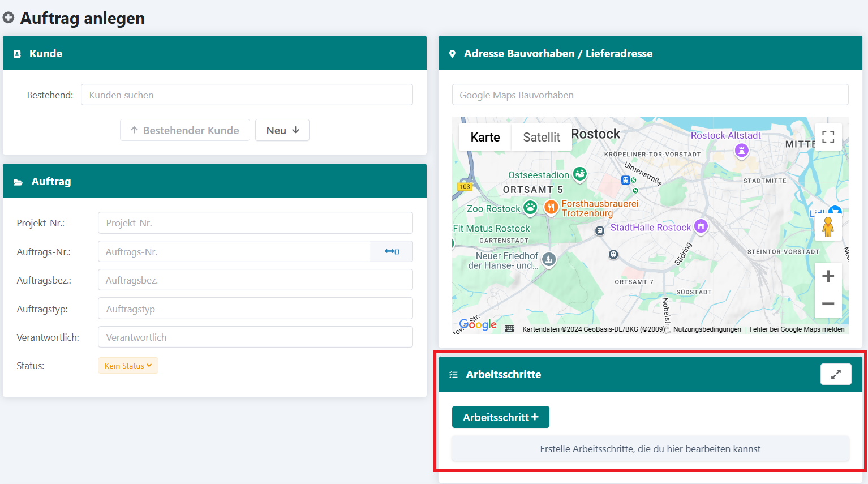Click the Ostseestadion map marker
The width and height of the screenshot is (868, 484).
coord(579,174)
